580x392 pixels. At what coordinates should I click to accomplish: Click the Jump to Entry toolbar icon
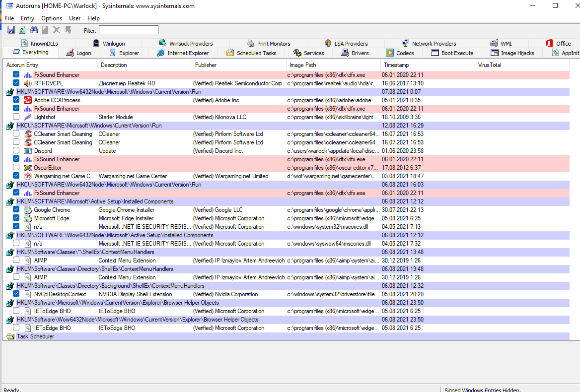pos(68,30)
